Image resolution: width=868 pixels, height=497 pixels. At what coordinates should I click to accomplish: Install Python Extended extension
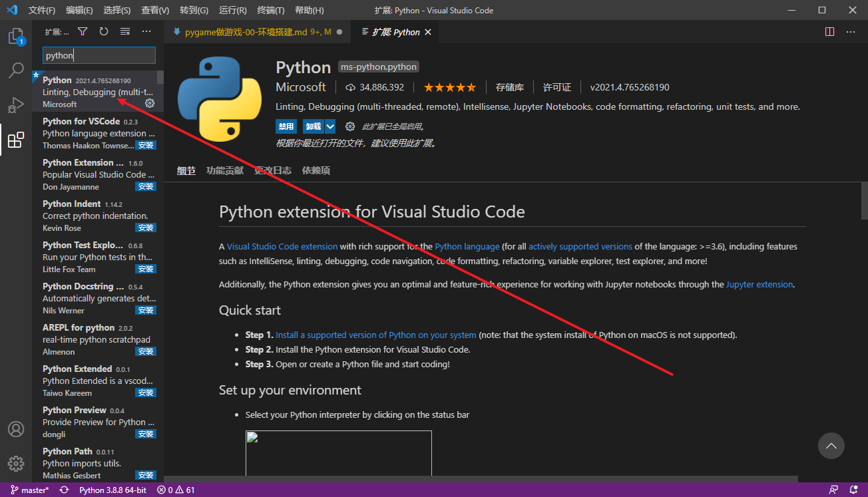coord(146,393)
